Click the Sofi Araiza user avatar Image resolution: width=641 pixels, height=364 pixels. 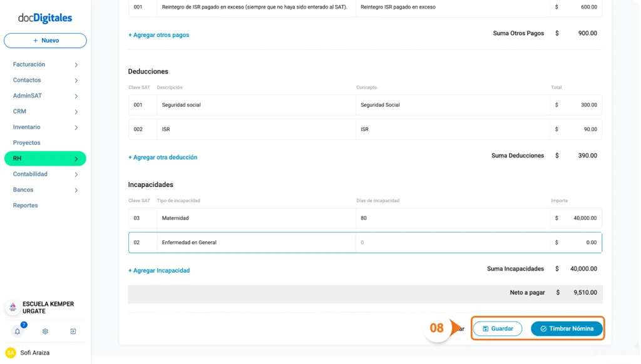(x=11, y=353)
